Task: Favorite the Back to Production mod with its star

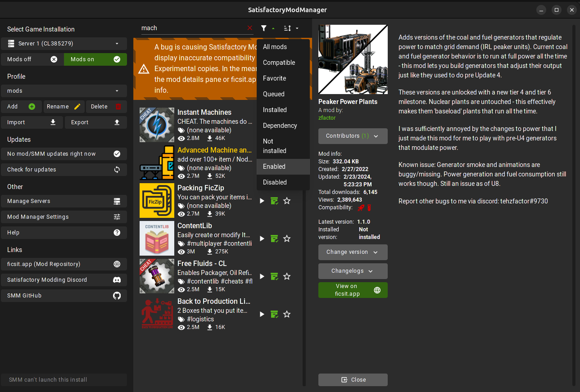Action: pos(287,314)
